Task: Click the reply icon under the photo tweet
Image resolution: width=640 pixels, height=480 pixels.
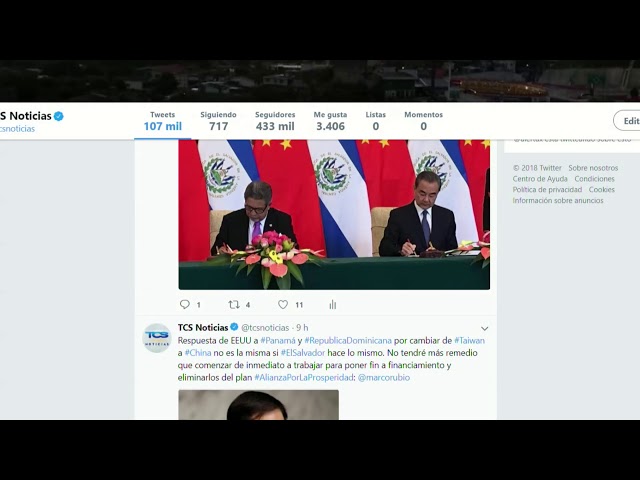Action: click(185, 304)
